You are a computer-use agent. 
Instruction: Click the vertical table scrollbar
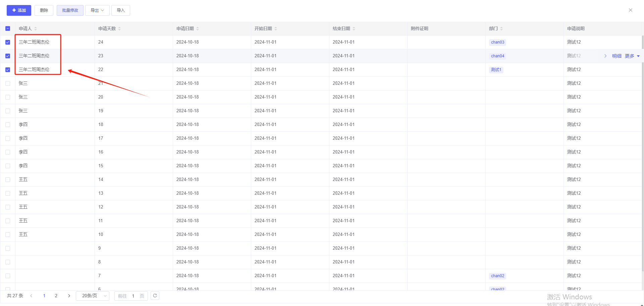642,151
